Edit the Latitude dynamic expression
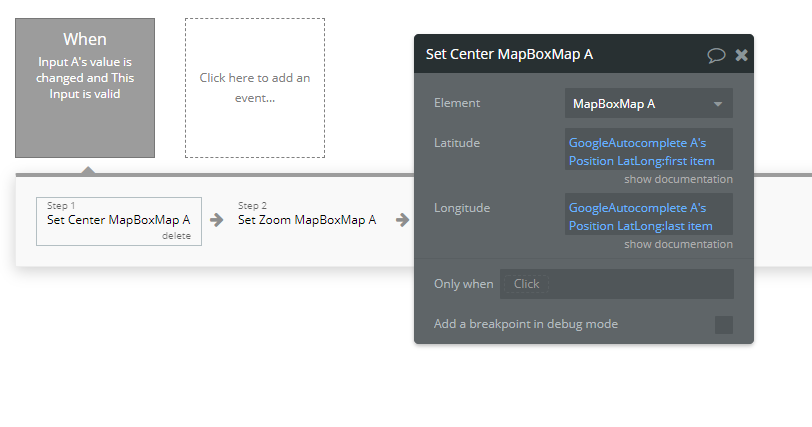Image resolution: width=812 pixels, height=427 pixels. pyautogui.click(x=648, y=152)
